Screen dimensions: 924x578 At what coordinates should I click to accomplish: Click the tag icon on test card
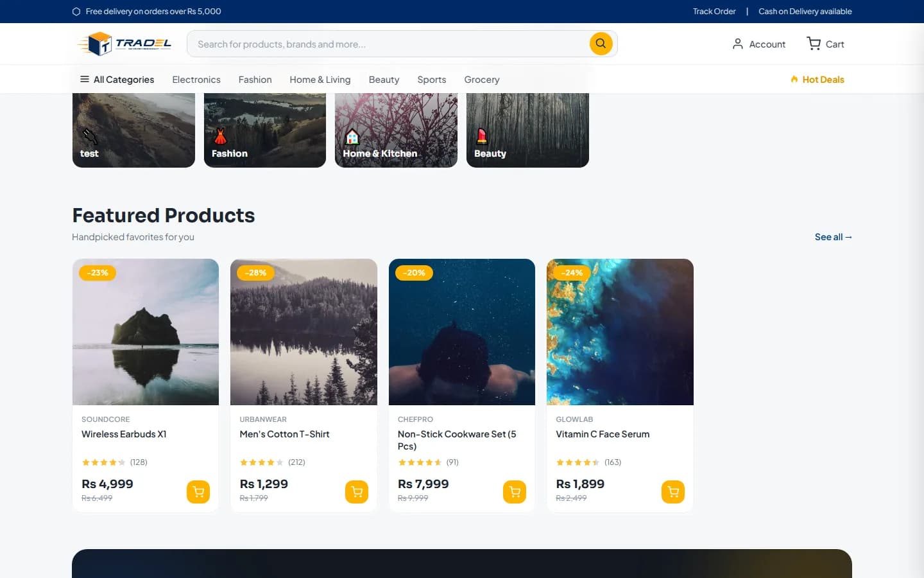pyautogui.click(x=89, y=136)
